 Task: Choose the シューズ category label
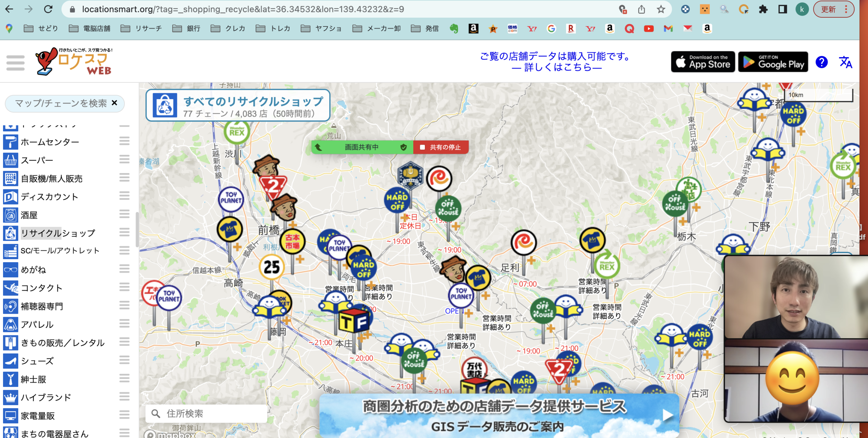[37, 361]
